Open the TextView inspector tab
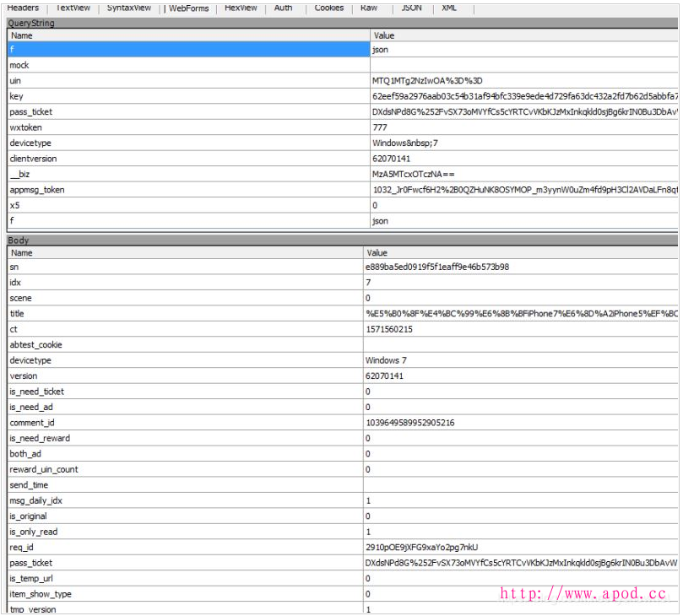 pos(73,8)
